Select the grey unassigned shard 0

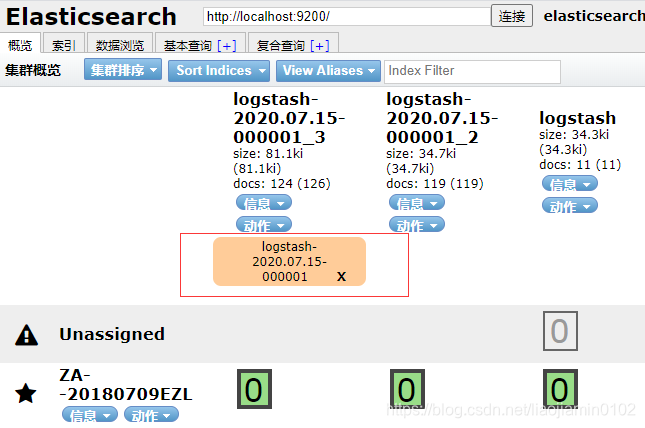pyautogui.click(x=560, y=331)
